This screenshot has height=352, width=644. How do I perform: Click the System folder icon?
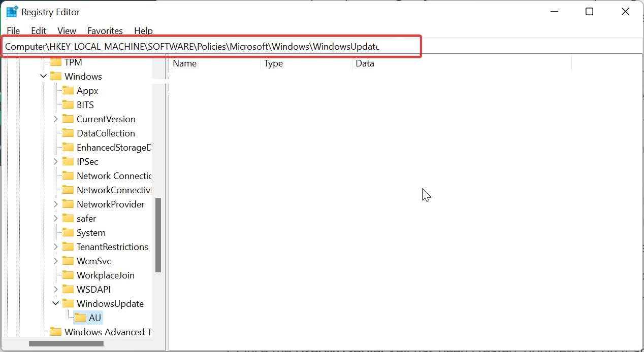pyautogui.click(x=68, y=233)
